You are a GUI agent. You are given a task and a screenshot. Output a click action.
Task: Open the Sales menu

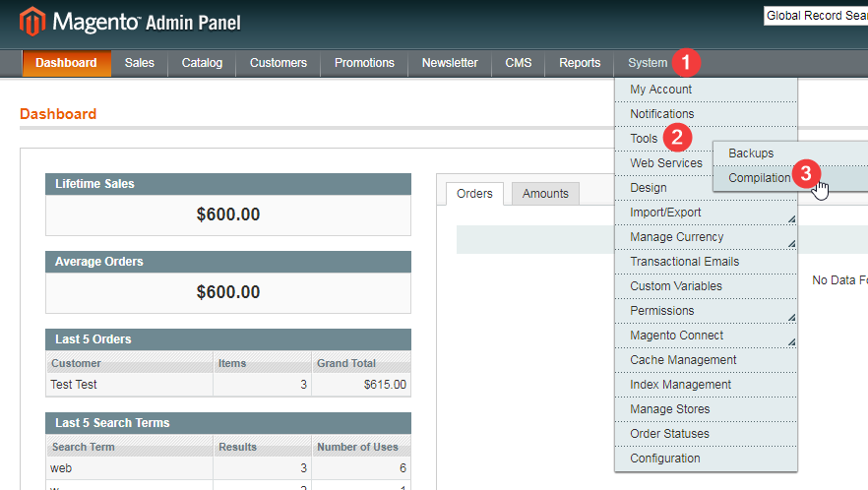(x=140, y=63)
